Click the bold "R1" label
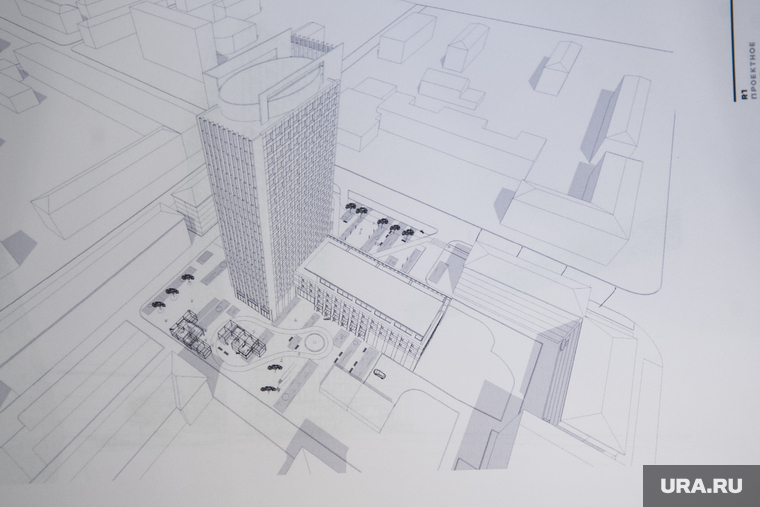 [x=744, y=95]
